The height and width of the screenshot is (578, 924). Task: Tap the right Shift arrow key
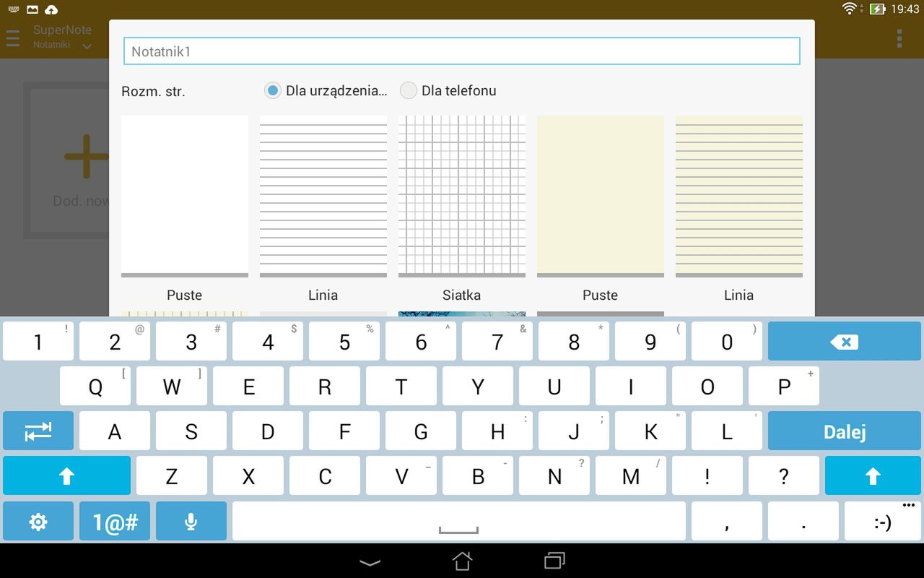pos(873,476)
